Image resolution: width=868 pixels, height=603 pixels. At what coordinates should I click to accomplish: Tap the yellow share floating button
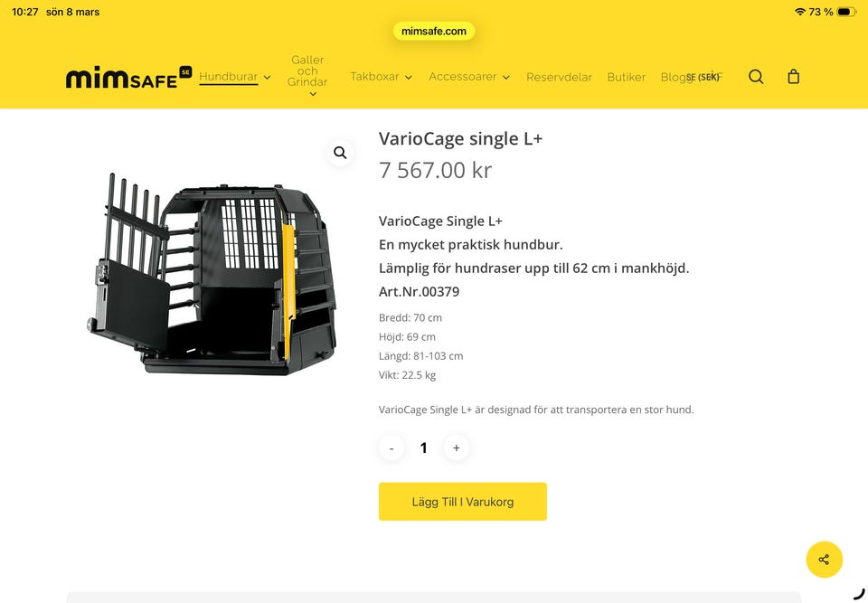point(825,560)
